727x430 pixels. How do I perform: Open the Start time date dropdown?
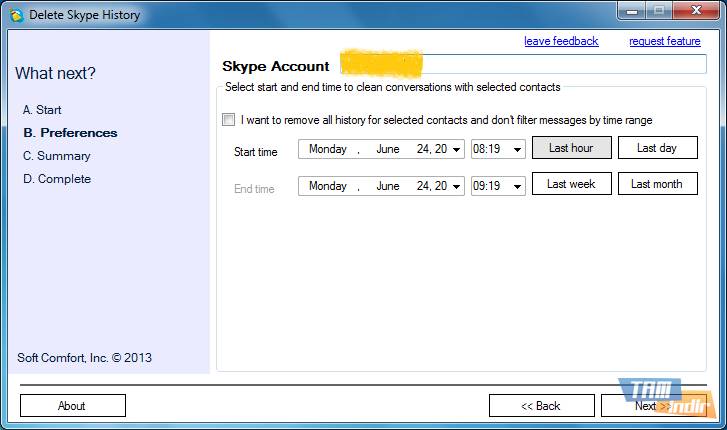457,149
